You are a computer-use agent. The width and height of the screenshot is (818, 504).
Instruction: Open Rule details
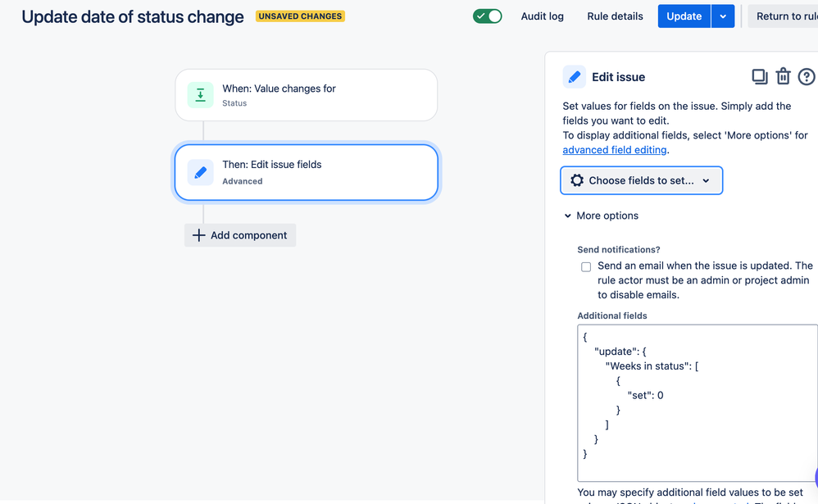click(x=615, y=16)
